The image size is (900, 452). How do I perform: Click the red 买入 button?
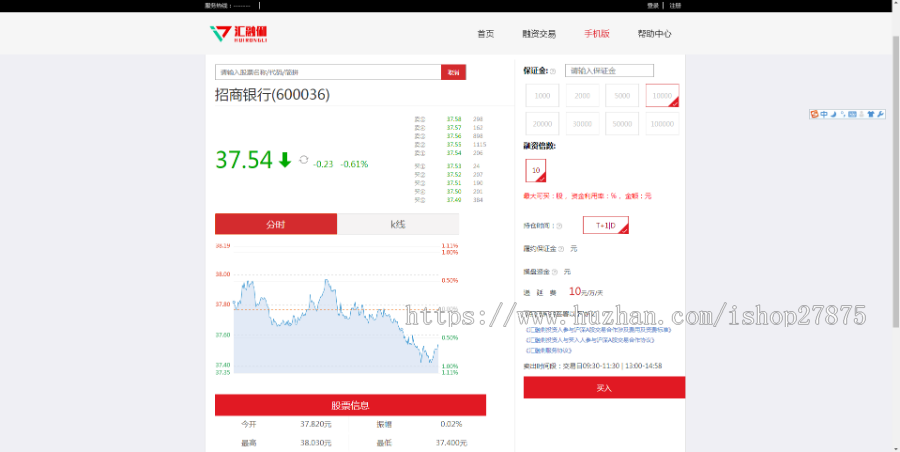(x=604, y=388)
